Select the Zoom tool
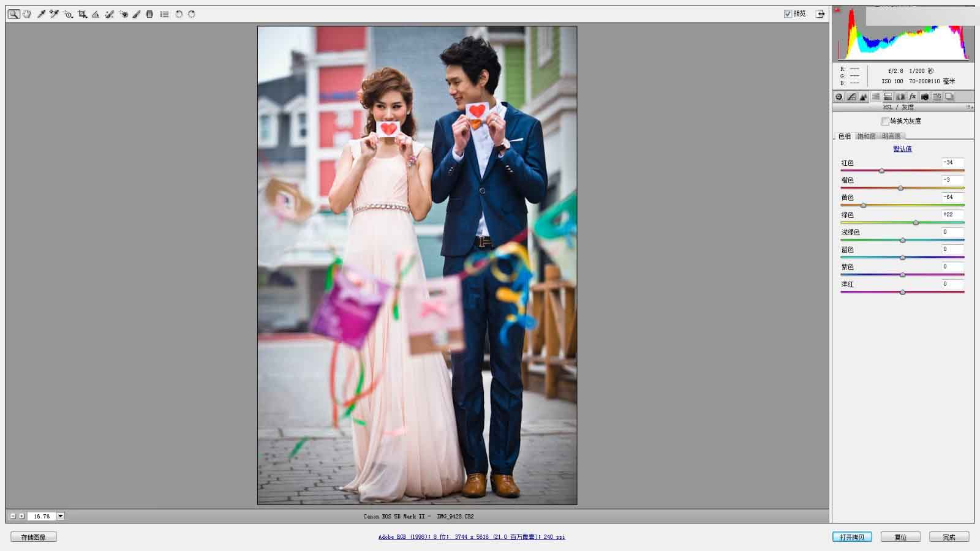 point(13,14)
